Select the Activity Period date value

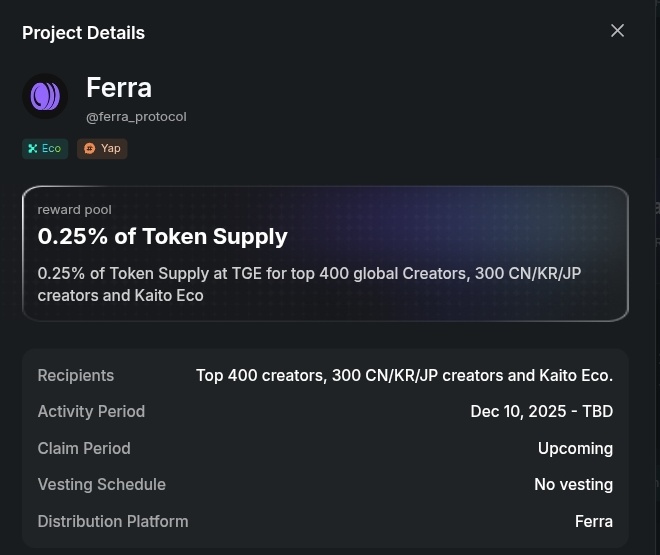[542, 411]
